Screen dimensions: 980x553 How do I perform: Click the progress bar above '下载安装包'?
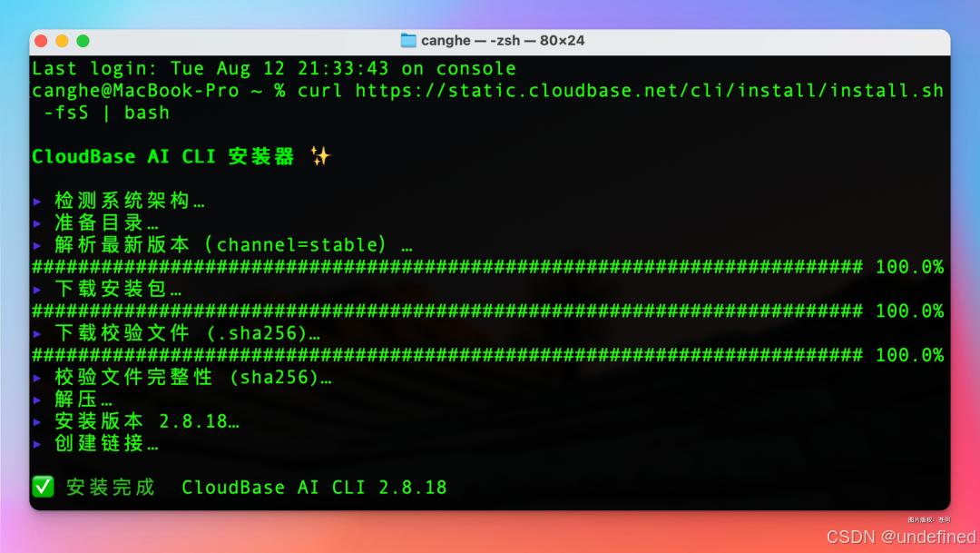pos(446,267)
